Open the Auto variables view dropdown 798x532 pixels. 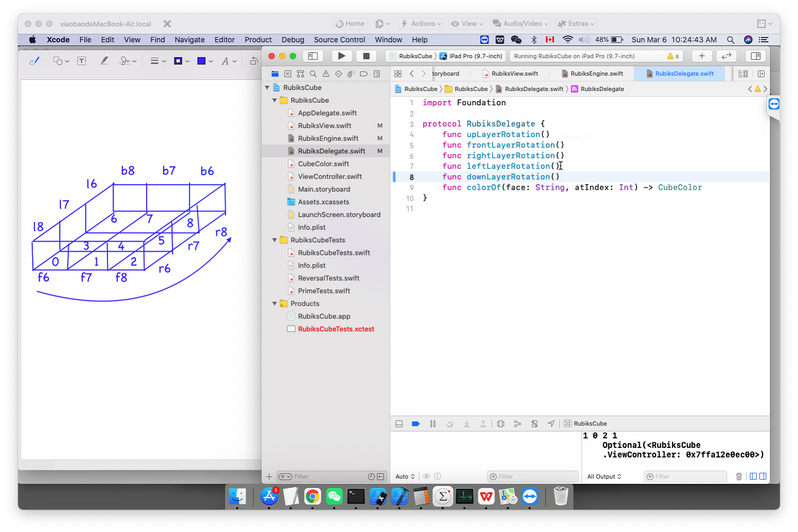(405, 476)
